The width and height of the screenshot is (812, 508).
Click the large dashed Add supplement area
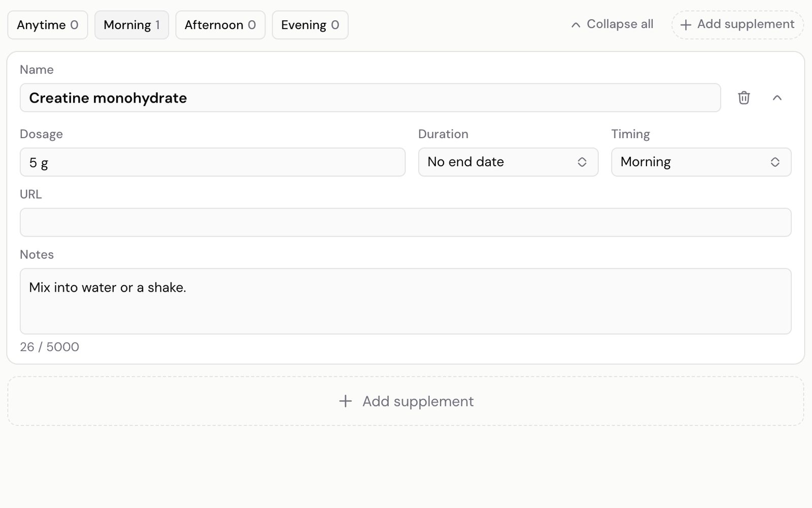click(x=405, y=401)
